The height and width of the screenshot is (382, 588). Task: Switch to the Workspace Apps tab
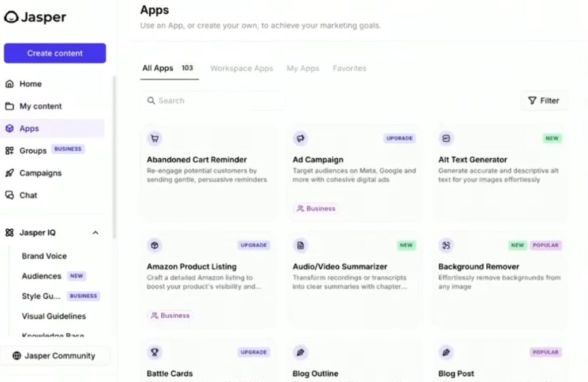242,68
